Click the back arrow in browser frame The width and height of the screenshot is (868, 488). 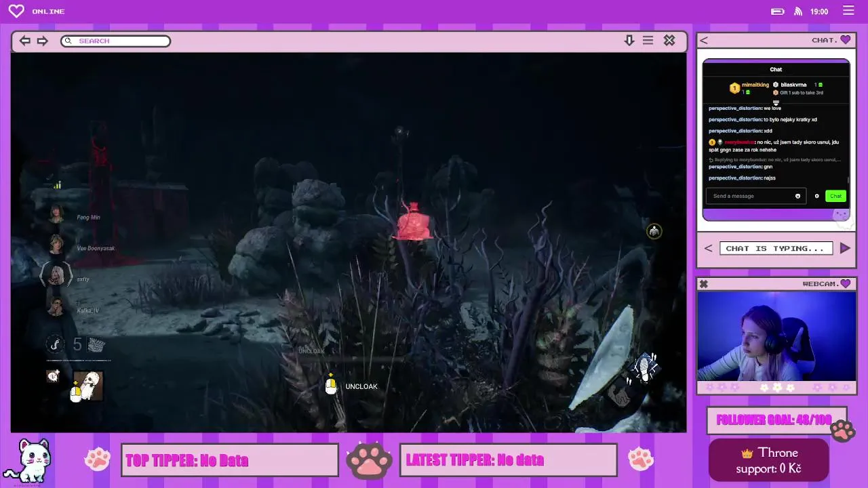click(x=24, y=41)
